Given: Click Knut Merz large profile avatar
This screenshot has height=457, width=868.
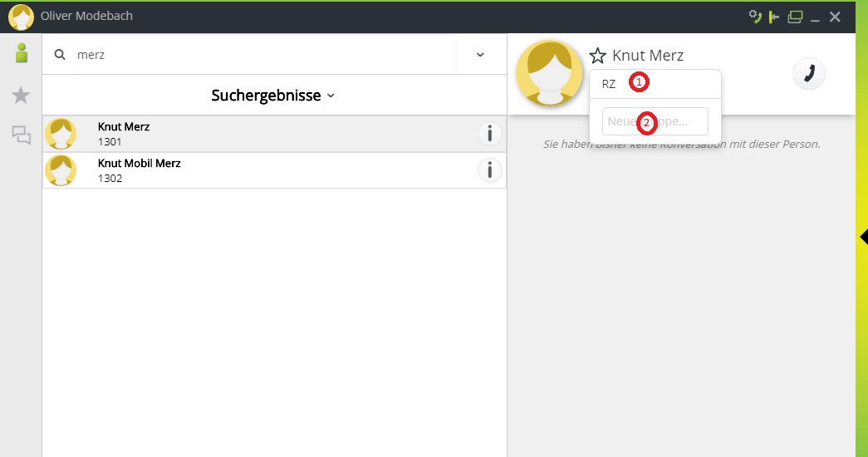Looking at the screenshot, I should (549, 73).
